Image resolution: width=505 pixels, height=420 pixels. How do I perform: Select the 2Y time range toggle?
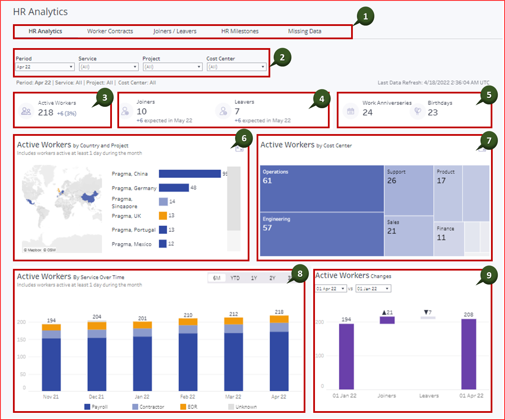click(x=272, y=278)
